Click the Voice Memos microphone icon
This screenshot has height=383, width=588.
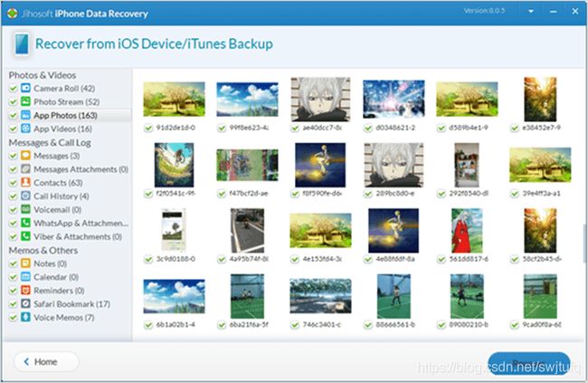[x=25, y=317]
